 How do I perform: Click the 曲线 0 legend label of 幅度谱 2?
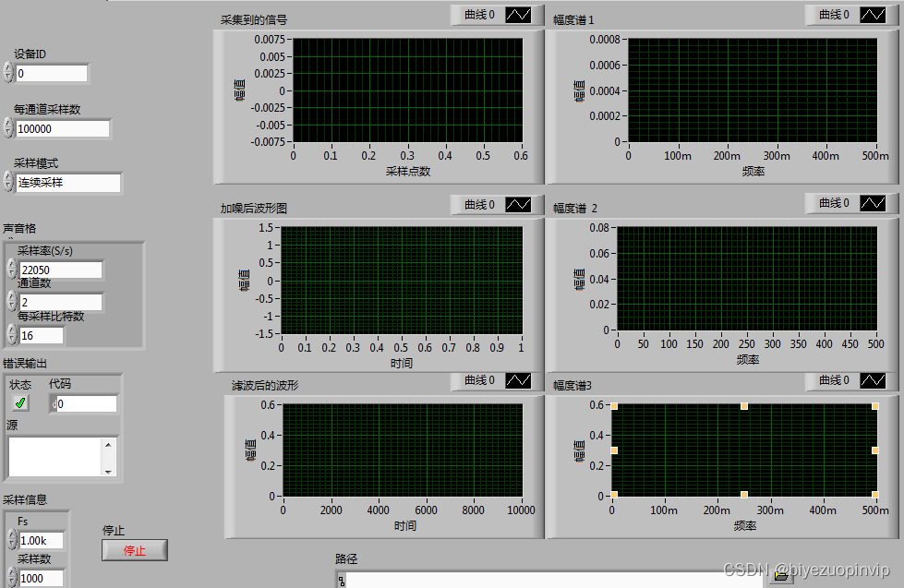tap(834, 203)
